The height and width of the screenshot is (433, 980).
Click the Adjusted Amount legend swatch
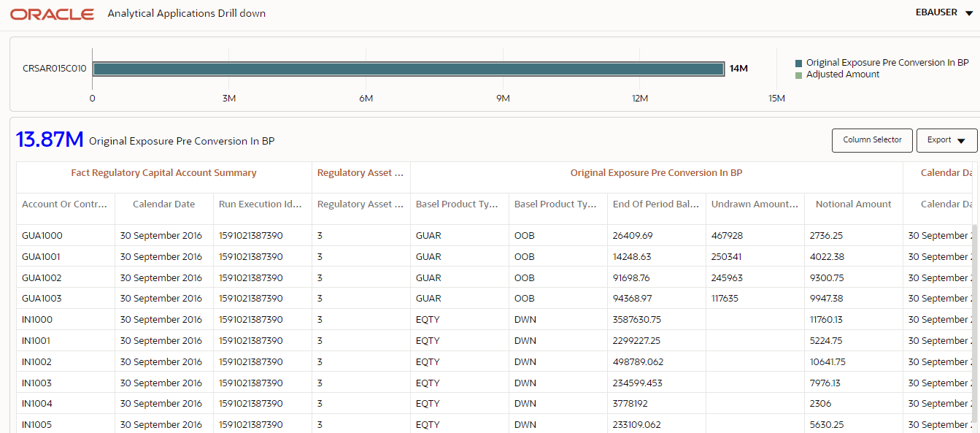(x=798, y=75)
